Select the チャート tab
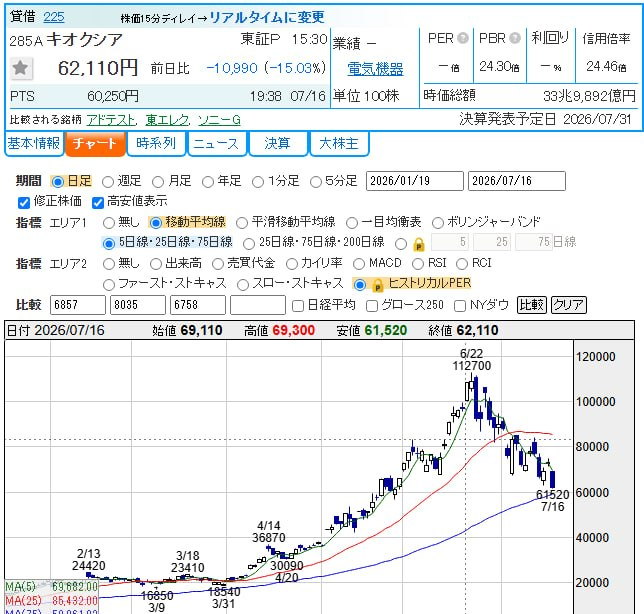Viewport: 644px width, 614px height. pyautogui.click(x=95, y=143)
